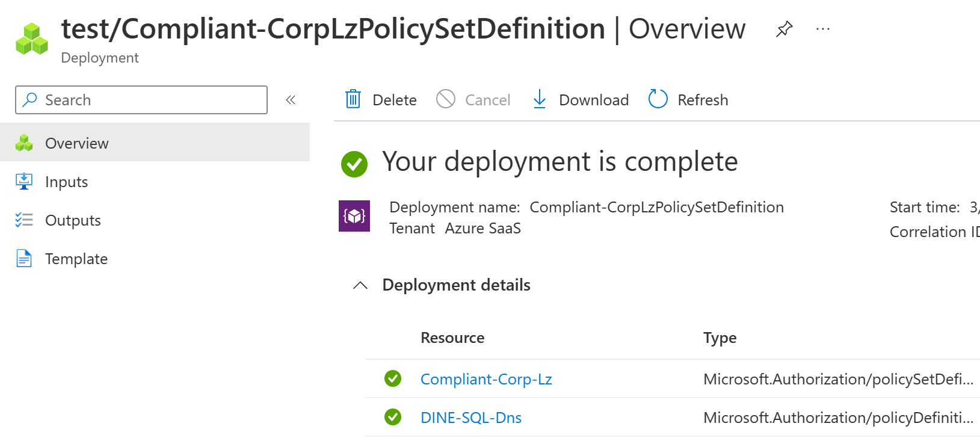Click the Correlation ID label
This screenshot has height=444, width=980.
935,232
